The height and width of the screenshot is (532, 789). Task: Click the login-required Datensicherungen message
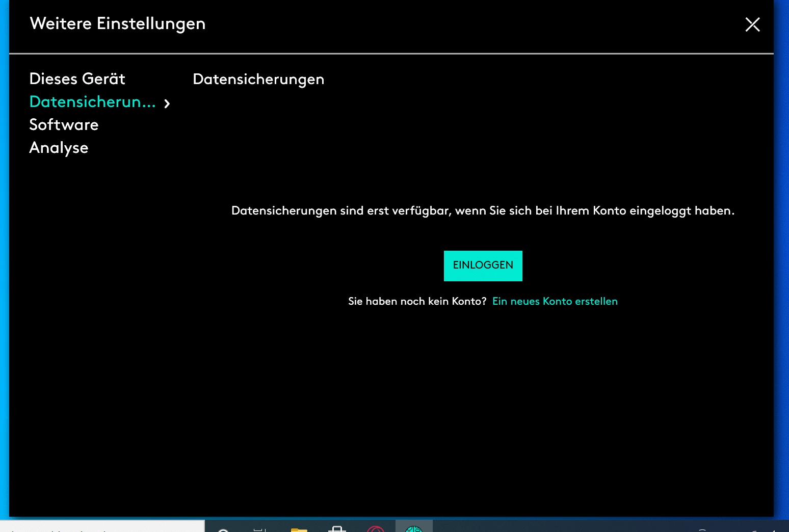(x=483, y=211)
